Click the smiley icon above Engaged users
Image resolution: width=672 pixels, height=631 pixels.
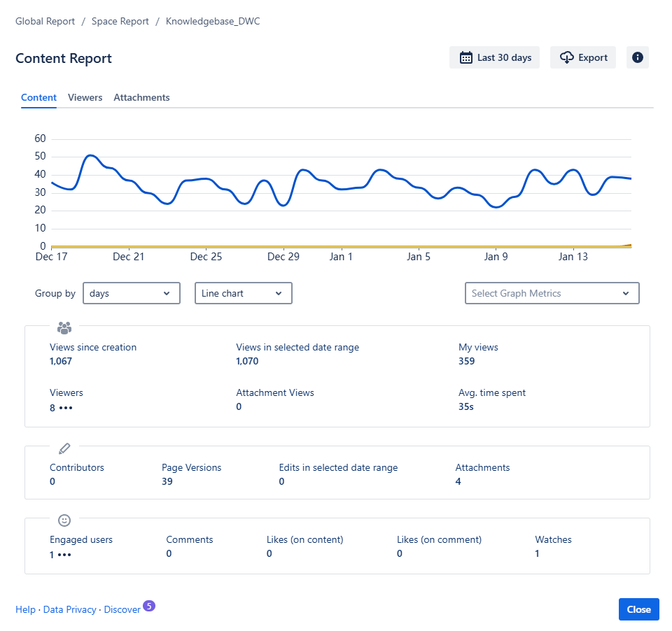click(64, 520)
